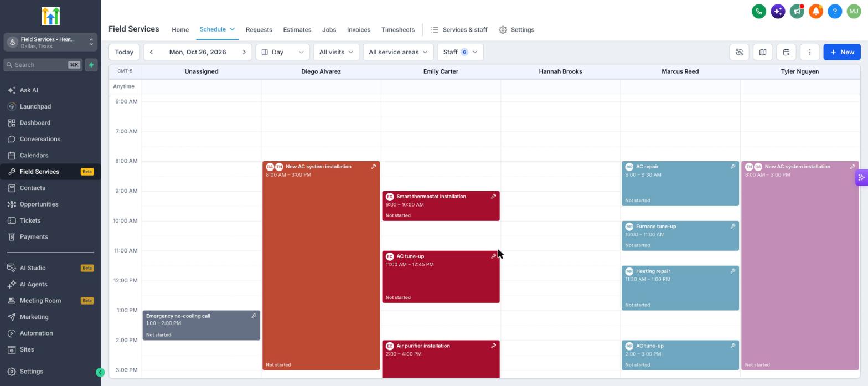Click the green lightning quick actions icon

[91, 65]
